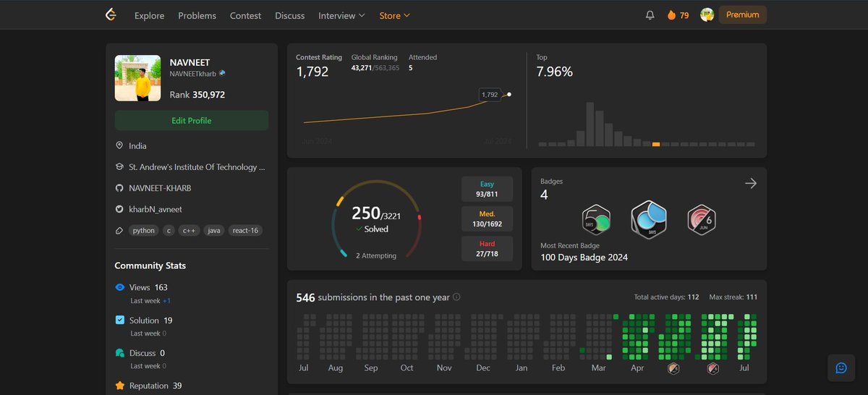Image resolution: width=868 pixels, height=395 pixels.
Task: Click the location pin icon beside India
Action: coord(119,145)
